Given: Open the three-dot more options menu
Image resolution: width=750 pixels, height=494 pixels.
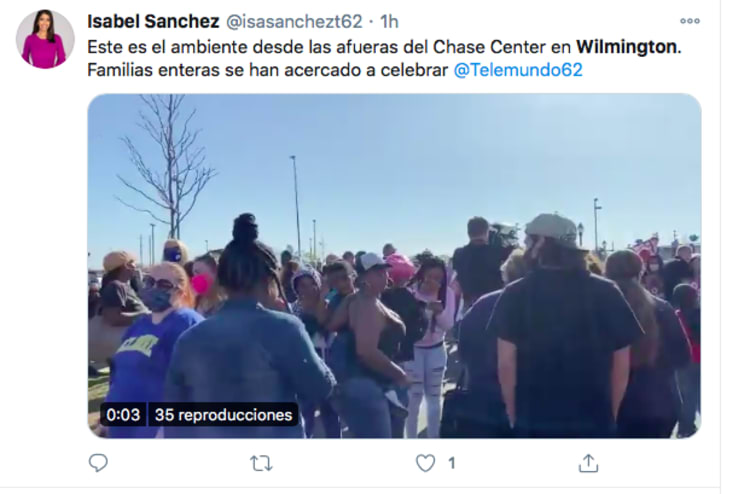Looking at the screenshot, I should [x=690, y=21].
